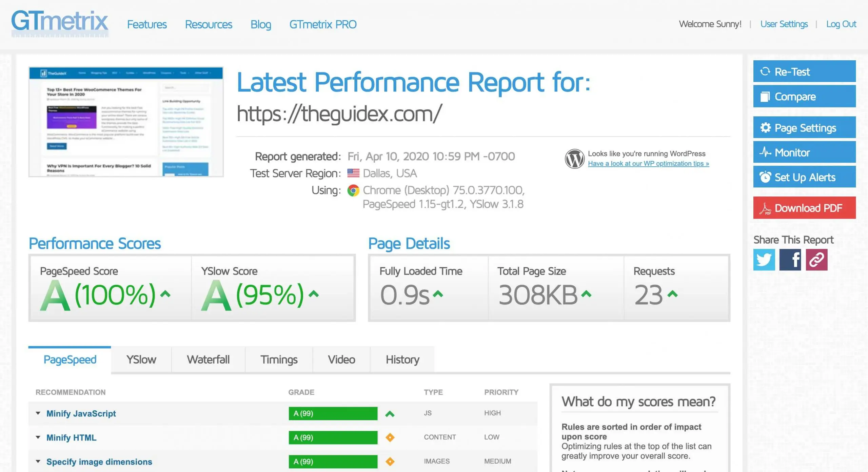Click the theguidex.com page screenshot thumbnail
Screen dimensions: 868x472
coord(126,122)
